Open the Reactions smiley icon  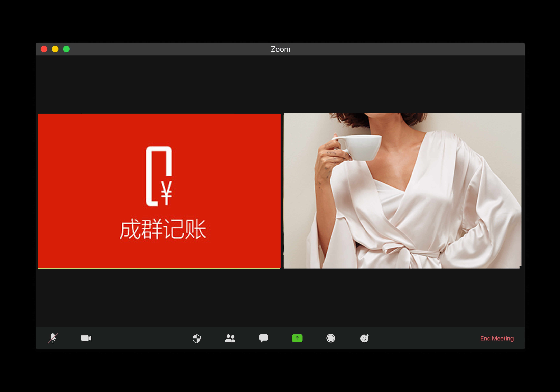(364, 338)
